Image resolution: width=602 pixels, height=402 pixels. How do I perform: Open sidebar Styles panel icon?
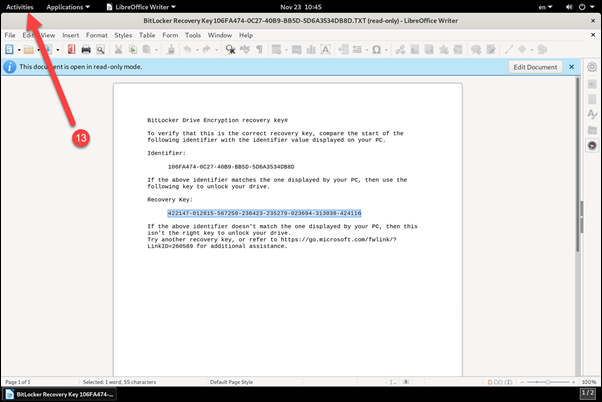(592, 114)
